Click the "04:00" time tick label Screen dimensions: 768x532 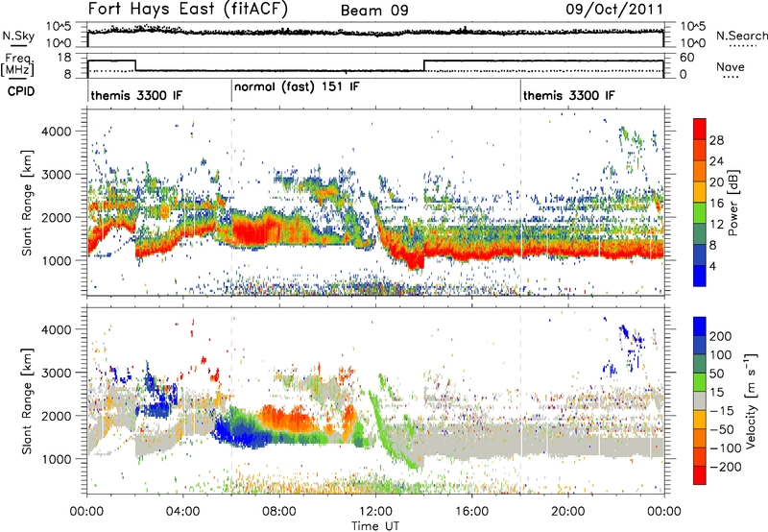pyautogui.click(x=182, y=512)
